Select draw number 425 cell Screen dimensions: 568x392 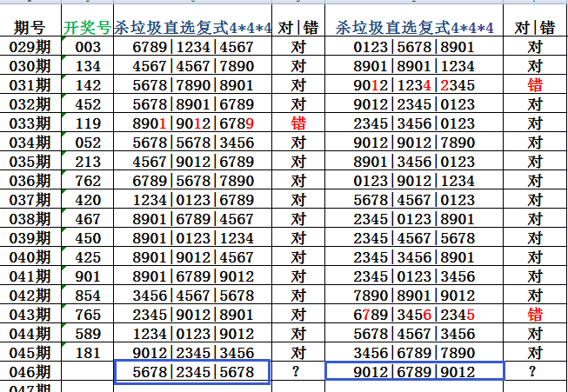click(87, 257)
